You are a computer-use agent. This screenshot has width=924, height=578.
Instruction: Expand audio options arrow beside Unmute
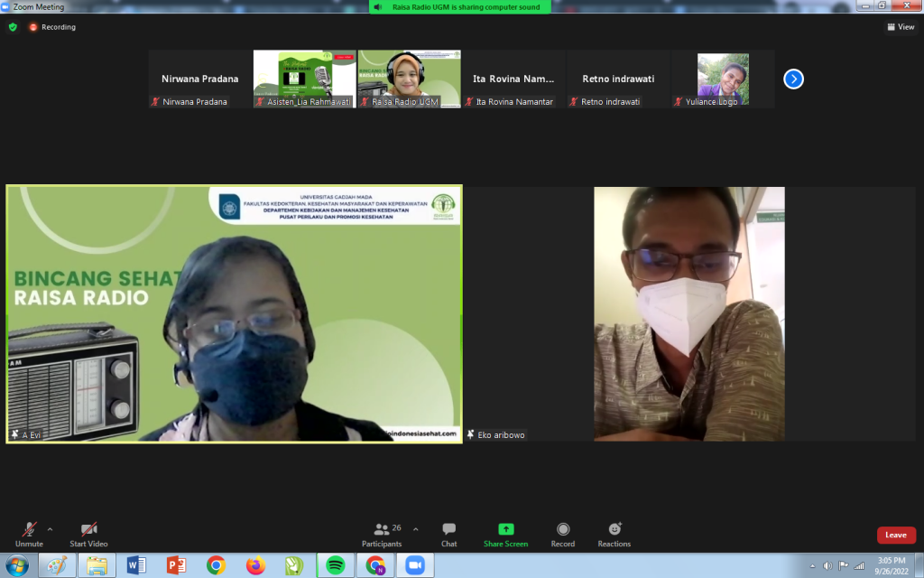click(x=51, y=529)
